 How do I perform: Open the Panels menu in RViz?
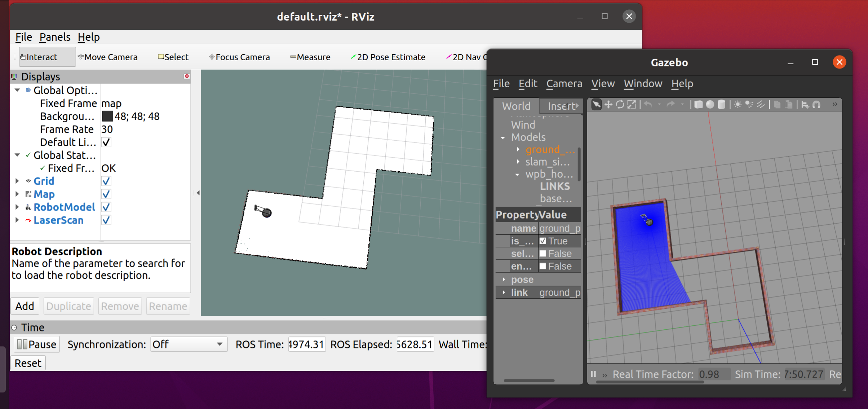coord(55,37)
